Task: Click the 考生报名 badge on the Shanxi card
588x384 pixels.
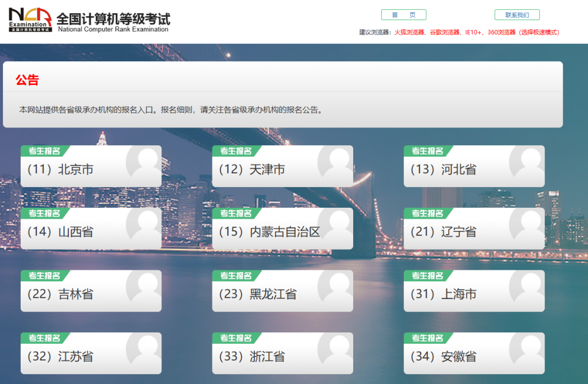Action: click(x=45, y=213)
